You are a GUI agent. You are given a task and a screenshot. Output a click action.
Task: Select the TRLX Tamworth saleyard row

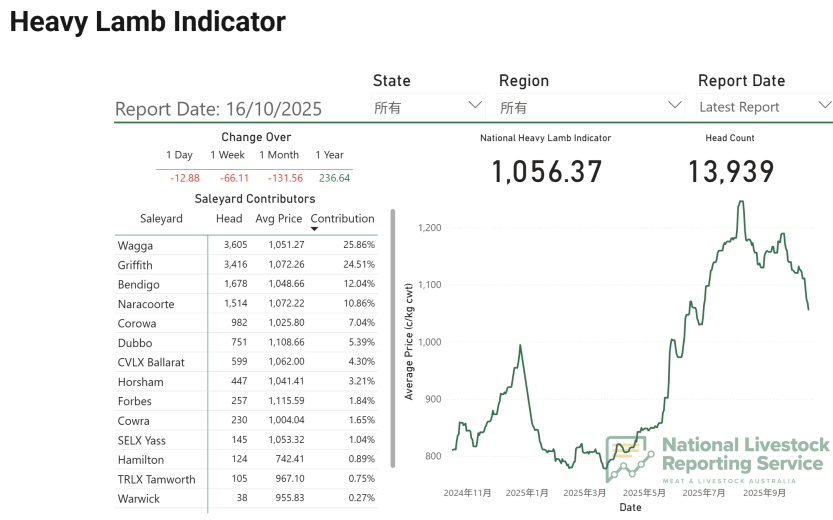156,479
